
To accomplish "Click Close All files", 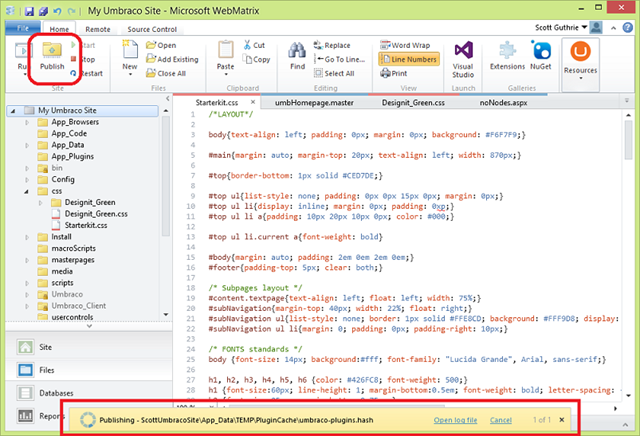I will click(166, 73).
